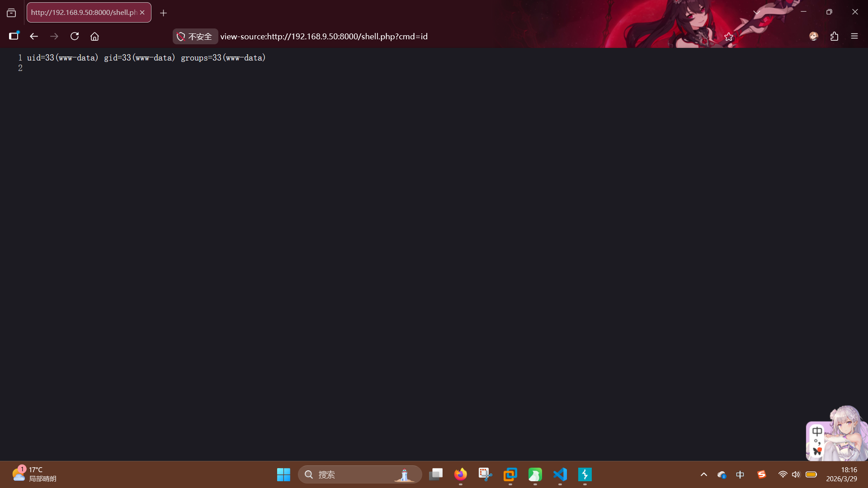The image size is (868, 488).
Task: Open Windows Start menu
Action: coord(283,474)
